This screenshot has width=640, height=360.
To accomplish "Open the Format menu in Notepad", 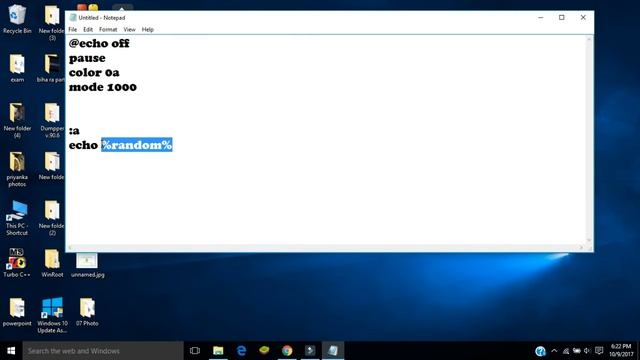I will point(108,29).
